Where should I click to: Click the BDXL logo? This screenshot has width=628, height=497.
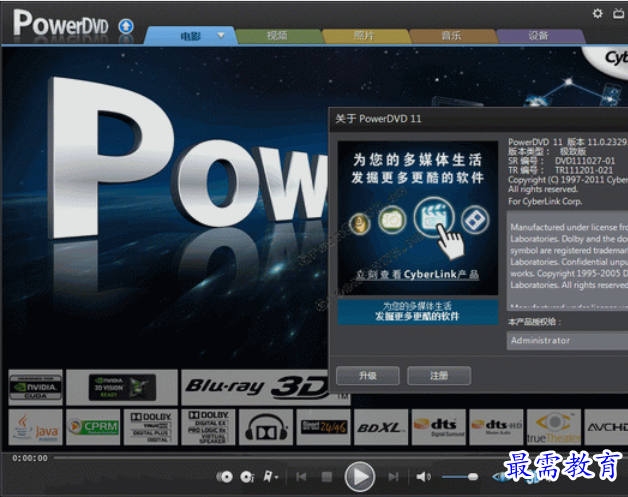point(381,427)
